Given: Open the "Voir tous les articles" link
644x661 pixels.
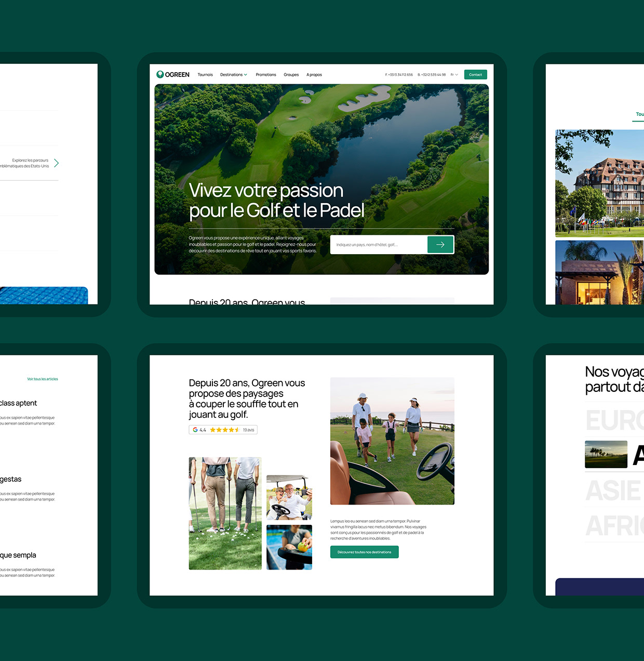Looking at the screenshot, I should 43,379.
